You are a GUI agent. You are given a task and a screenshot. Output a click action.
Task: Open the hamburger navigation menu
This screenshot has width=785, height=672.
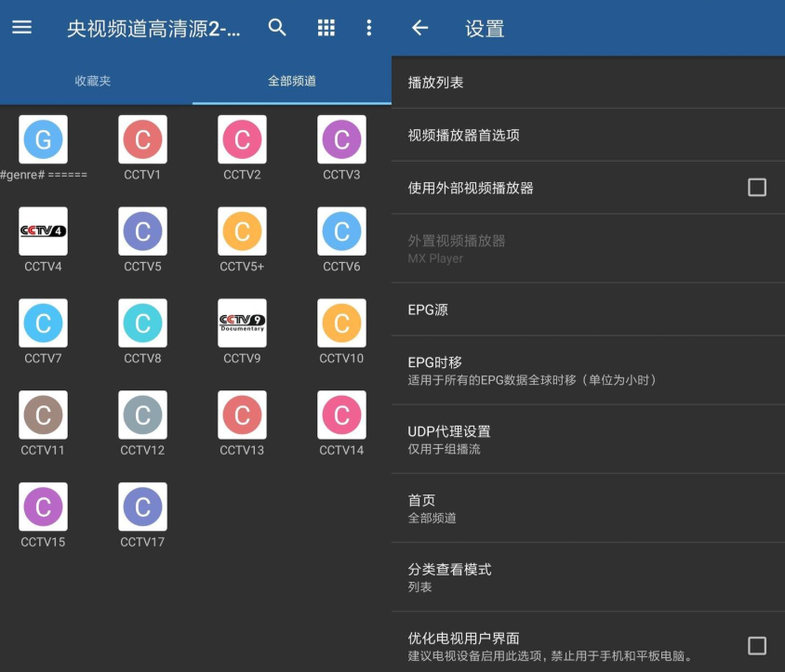pos(21,28)
